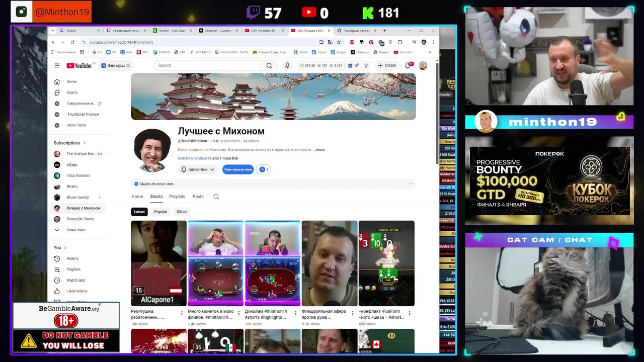Switch to channel Home tab
This screenshot has width=644, height=362.
coord(137,197)
